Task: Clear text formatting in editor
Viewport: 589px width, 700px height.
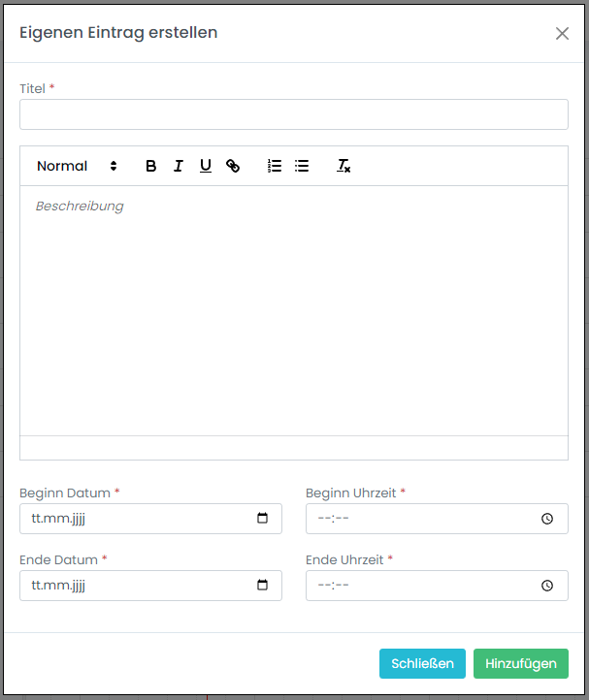Action: [344, 166]
